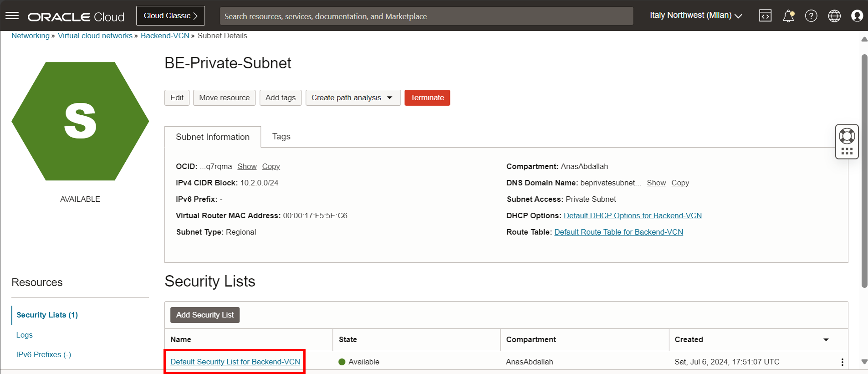
Task: Copy the OCID
Action: pyautogui.click(x=271, y=167)
